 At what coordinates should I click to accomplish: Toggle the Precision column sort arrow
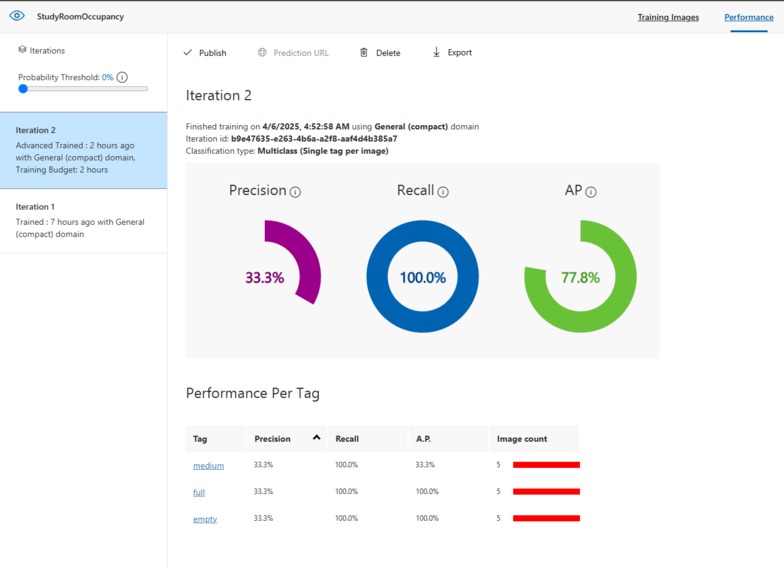click(316, 438)
